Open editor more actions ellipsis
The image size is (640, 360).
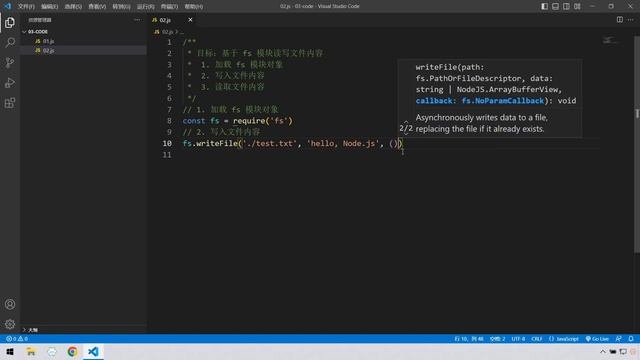631,20
